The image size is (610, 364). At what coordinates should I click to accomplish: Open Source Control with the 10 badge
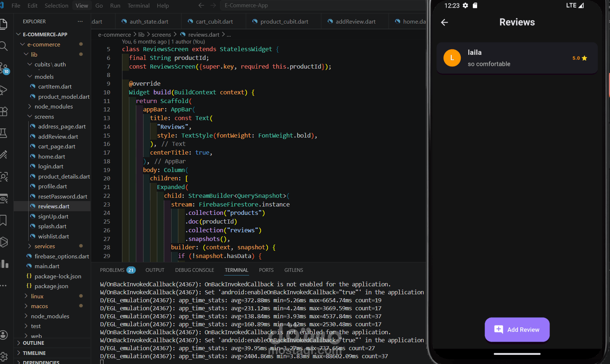point(4,68)
